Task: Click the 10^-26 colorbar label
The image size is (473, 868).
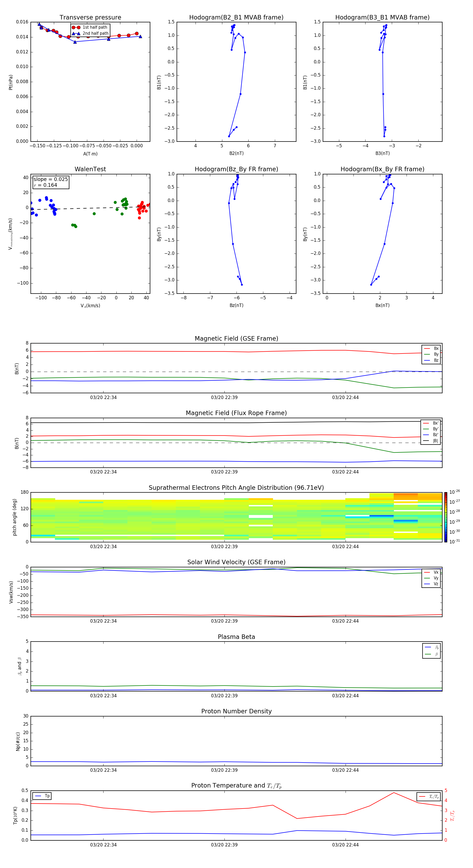Action: [455, 492]
